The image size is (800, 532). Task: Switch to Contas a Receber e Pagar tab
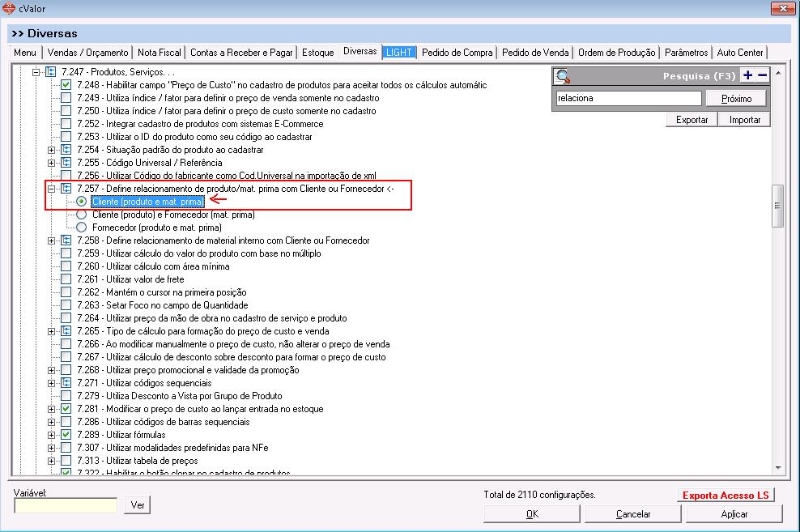tap(241, 53)
